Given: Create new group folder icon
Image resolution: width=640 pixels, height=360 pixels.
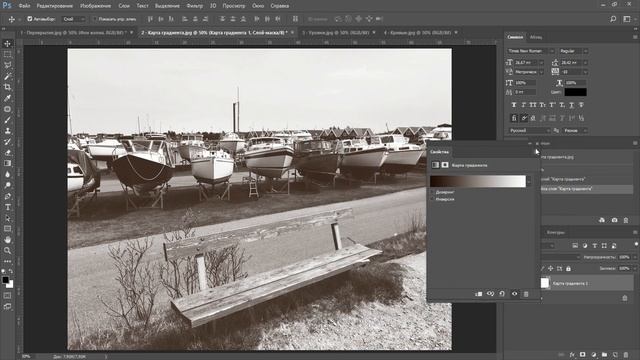Looking at the screenshot, I should coord(604,355).
